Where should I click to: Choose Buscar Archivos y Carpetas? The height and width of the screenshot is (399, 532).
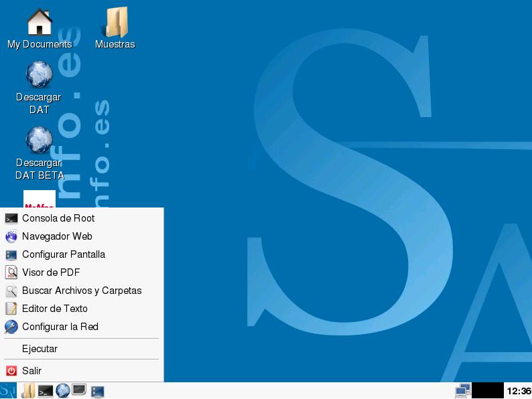(82, 291)
